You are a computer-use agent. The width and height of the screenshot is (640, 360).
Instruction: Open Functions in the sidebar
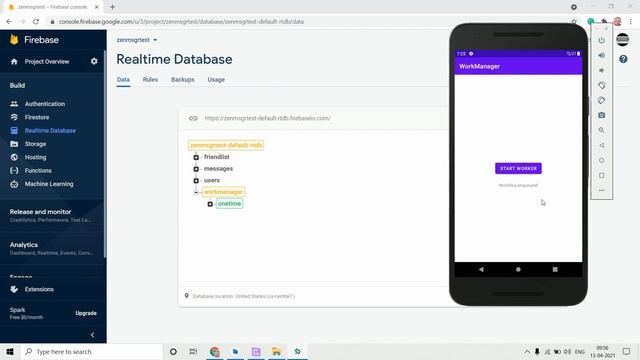tap(38, 171)
